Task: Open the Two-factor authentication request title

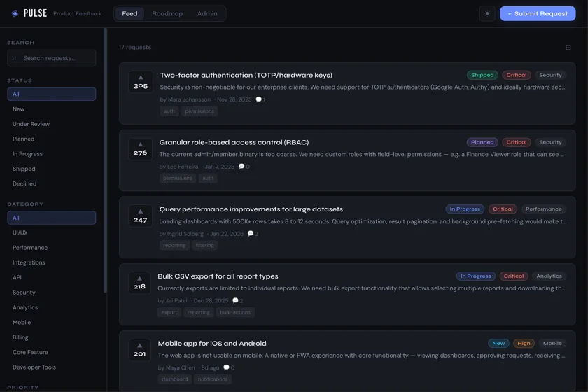Action: 246,75
